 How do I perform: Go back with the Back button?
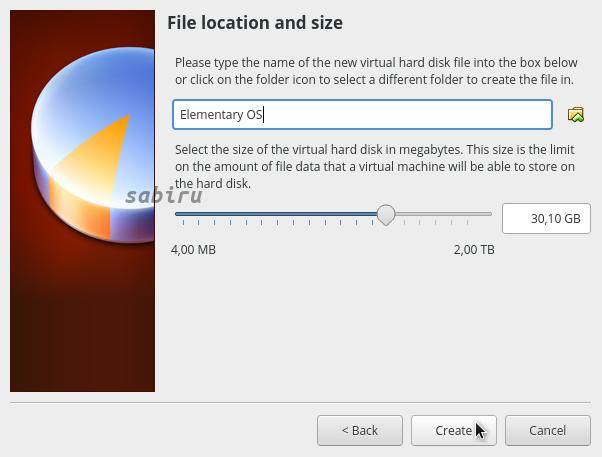pyautogui.click(x=360, y=431)
